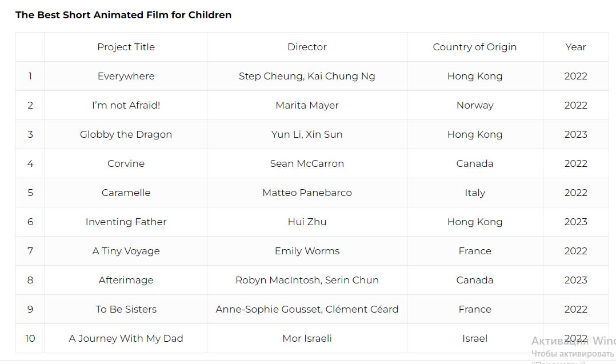Viewport: 616px width, 364px height.
Task: Click the 'Italy' country cell
Action: click(x=474, y=193)
